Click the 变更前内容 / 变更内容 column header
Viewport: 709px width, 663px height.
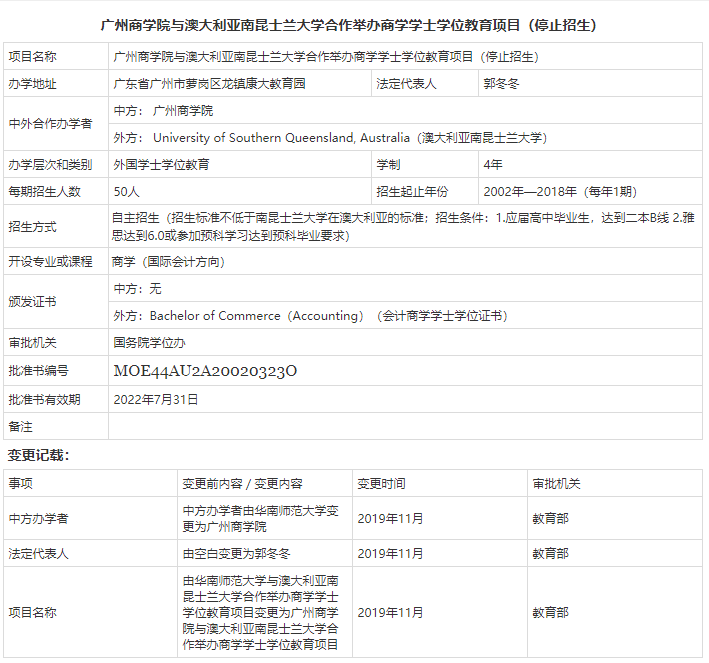[242, 483]
